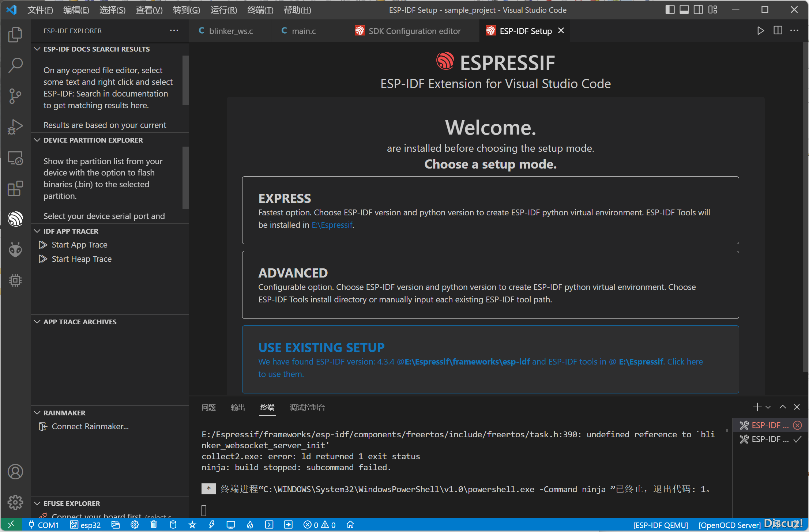Viewport: 809px width, 532px height.
Task: Click the build cylinder icon in status bar
Action: click(173, 525)
